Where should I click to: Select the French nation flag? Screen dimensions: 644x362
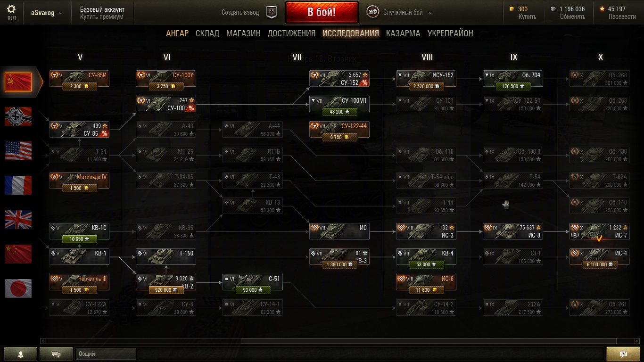pos(18,185)
